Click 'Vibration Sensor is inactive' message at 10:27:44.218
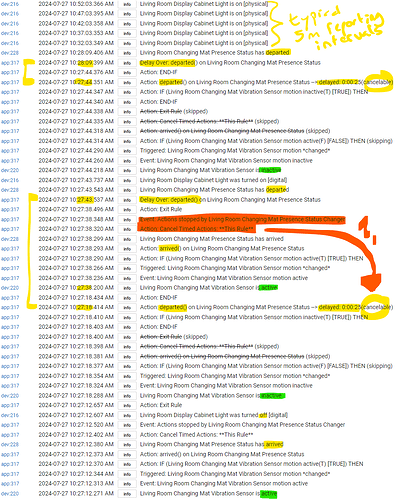The height and width of the screenshot is (500, 407). pos(210,170)
